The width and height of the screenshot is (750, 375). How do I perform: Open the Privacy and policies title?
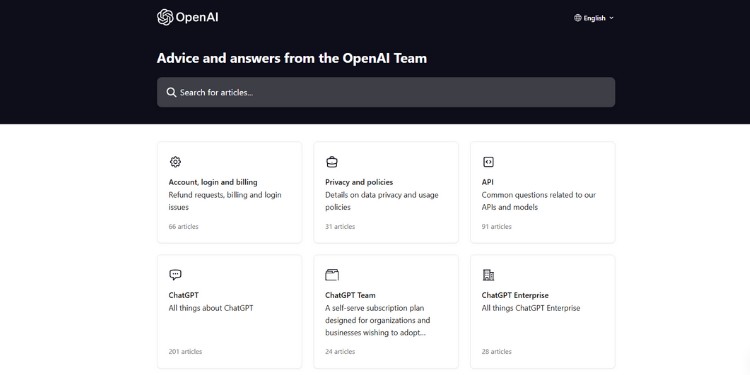coord(359,182)
